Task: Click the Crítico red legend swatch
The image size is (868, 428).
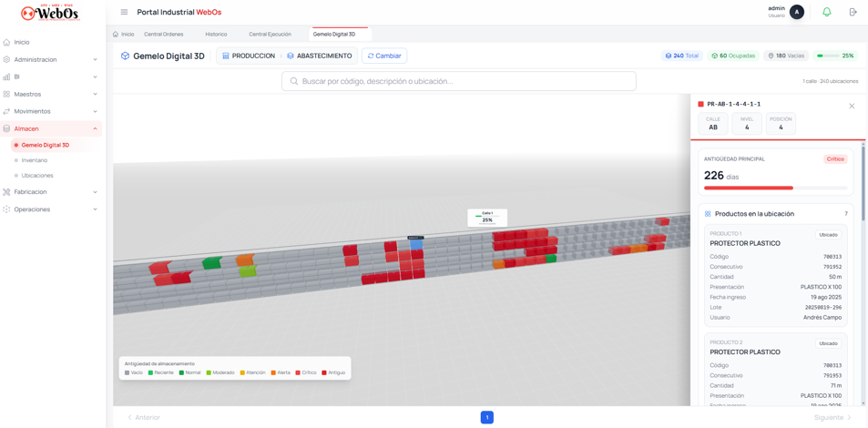Action: (x=298, y=372)
